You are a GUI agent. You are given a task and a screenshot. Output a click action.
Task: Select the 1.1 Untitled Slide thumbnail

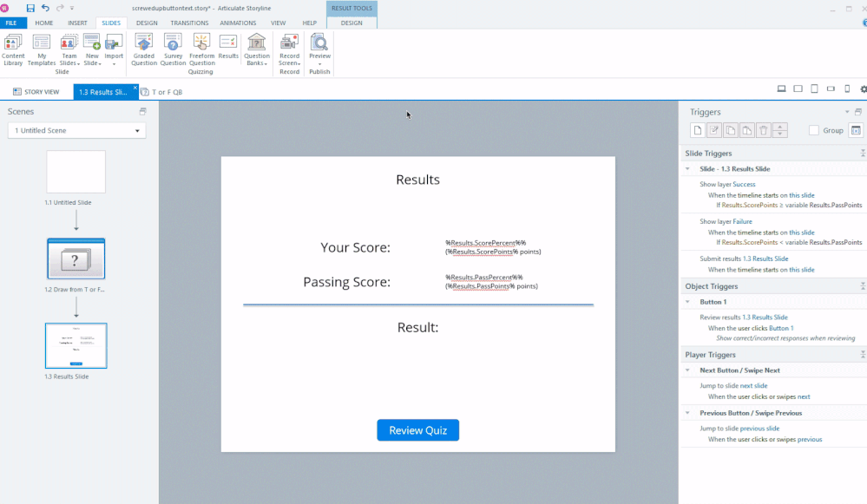[76, 172]
